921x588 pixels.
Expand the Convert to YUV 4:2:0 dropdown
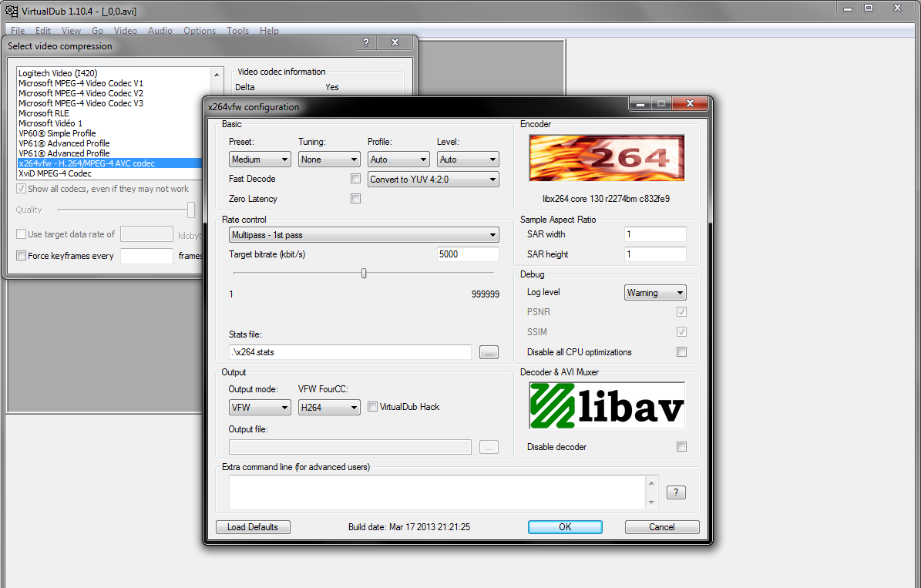[x=433, y=179]
